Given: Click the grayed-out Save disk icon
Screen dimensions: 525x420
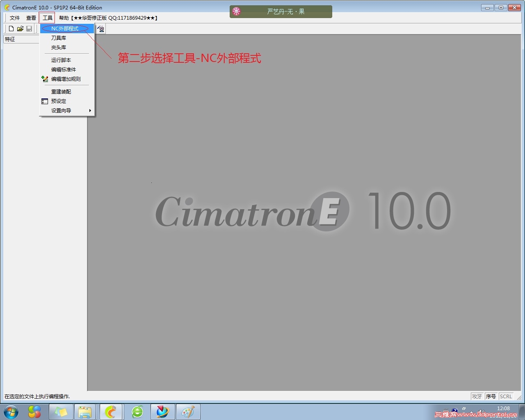Looking at the screenshot, I should pyautogui.click(x=29, y=29).
